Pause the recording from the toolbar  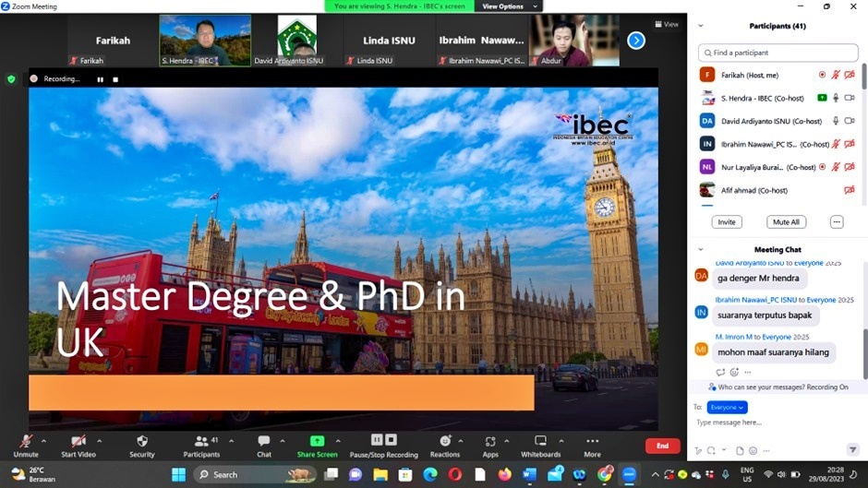coord(377,440)
